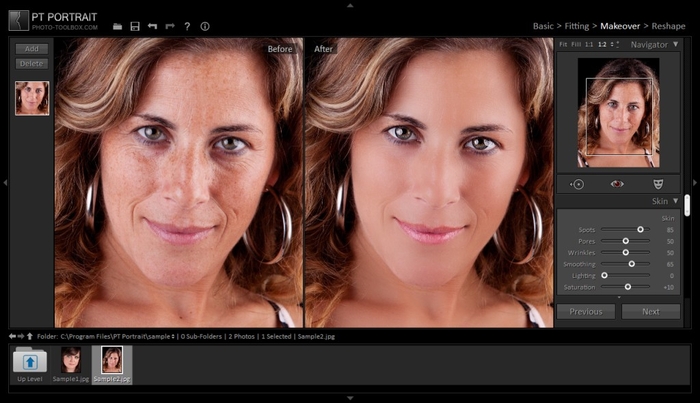This screenshot has height=403, width=700.
Task: Click the Spots value 85
Action: tap(670, 230)
